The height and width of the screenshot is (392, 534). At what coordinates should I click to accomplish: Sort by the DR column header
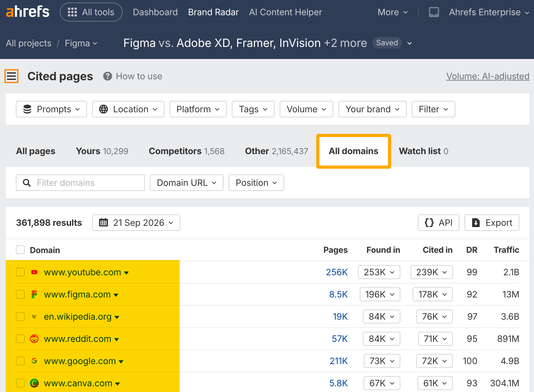point(472,250)
